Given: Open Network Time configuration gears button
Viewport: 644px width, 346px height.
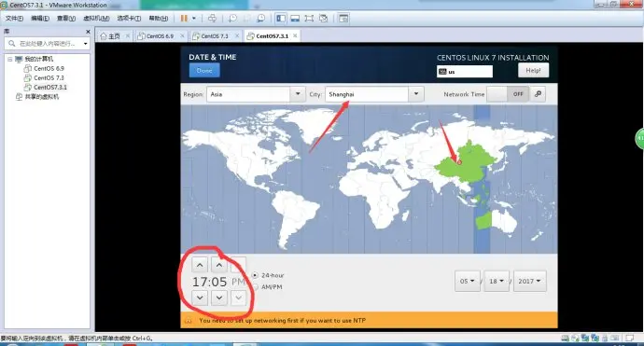Looking at the screenshot, I should tap(538, 94).
